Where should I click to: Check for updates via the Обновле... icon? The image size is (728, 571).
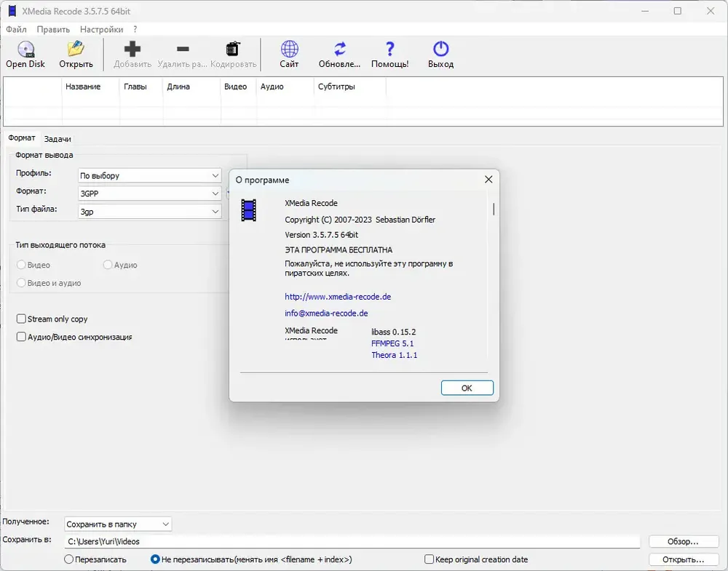pyautogui.click(x=340, y=49)
